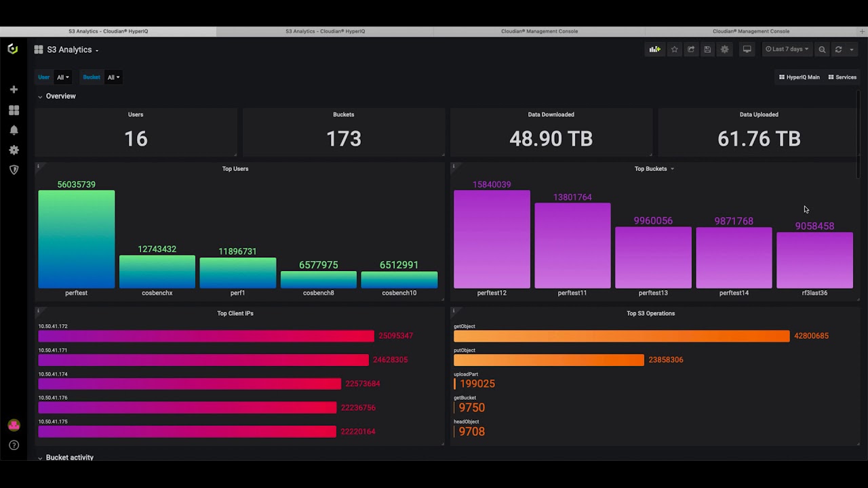Click the HyperIQ logo icon
Image resolution: width=868 pixels, height=488 pixels.
point(12,49)
